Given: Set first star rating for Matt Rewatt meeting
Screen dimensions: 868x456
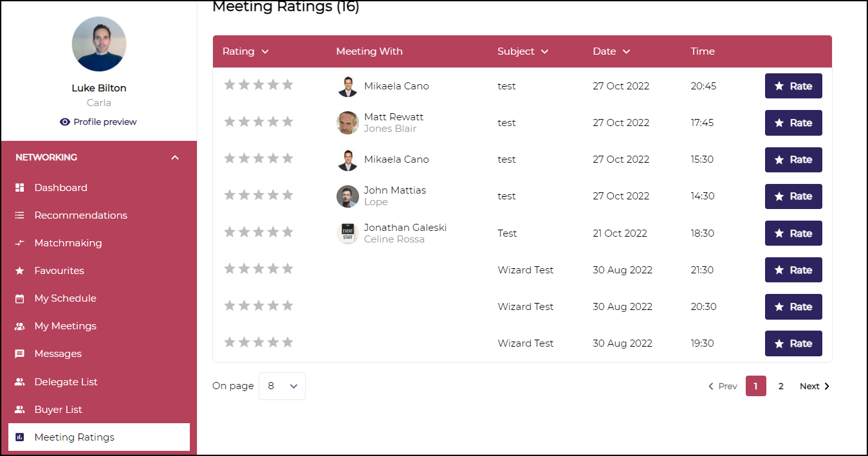Looking at the screenshot, I should coord(230,122).
